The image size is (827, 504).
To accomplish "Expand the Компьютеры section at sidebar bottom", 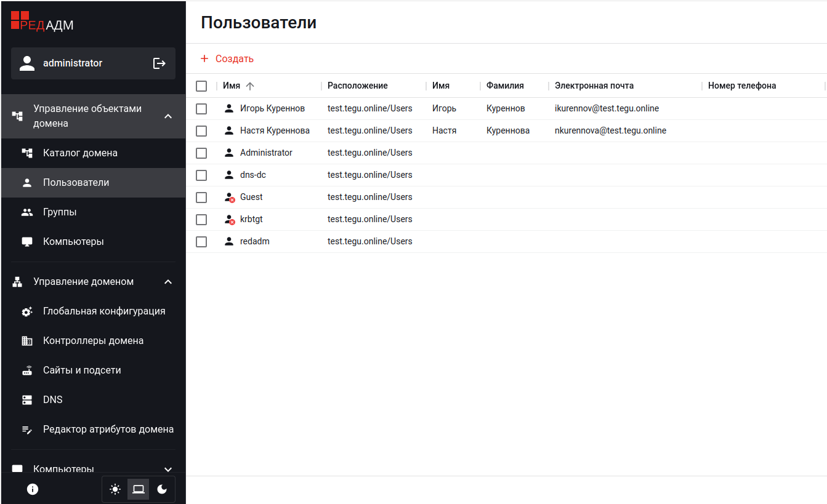I will 168,470.
